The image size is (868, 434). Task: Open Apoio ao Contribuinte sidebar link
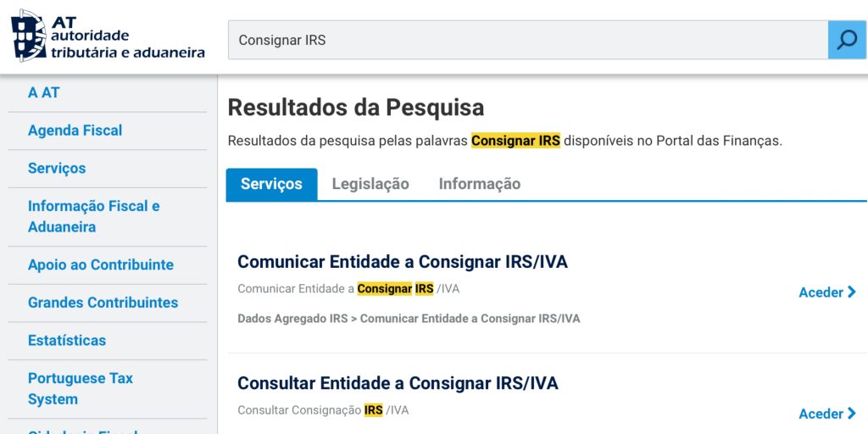pos(100,264)
